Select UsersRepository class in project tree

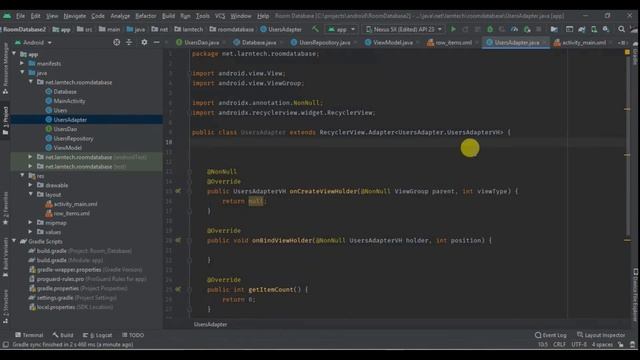73,138
